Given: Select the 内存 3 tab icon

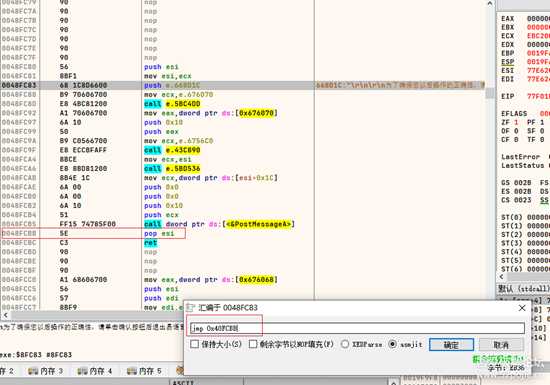Looking at the screenshot, I should coord(33,371).
